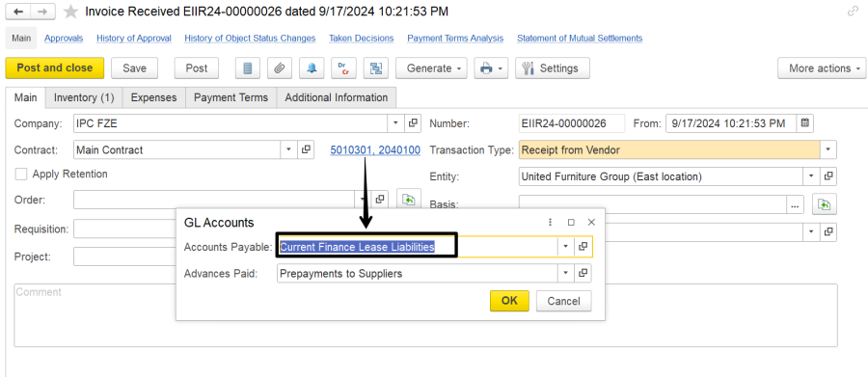Maximize the GL Accounts dialog
The image size is (868, 377).
click(571, 222)
